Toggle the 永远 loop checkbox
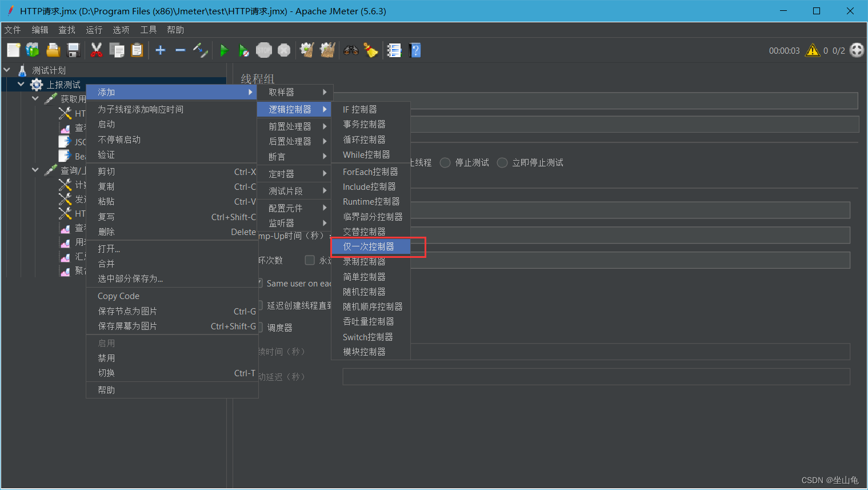 (310, 260)
